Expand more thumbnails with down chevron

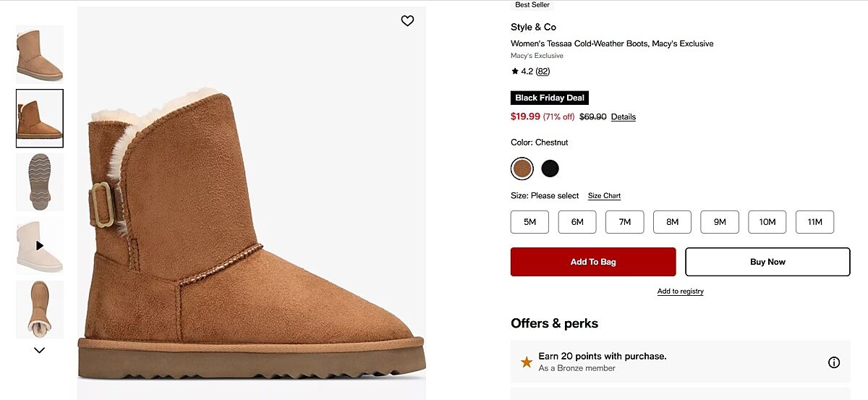[x=40, y=351]
